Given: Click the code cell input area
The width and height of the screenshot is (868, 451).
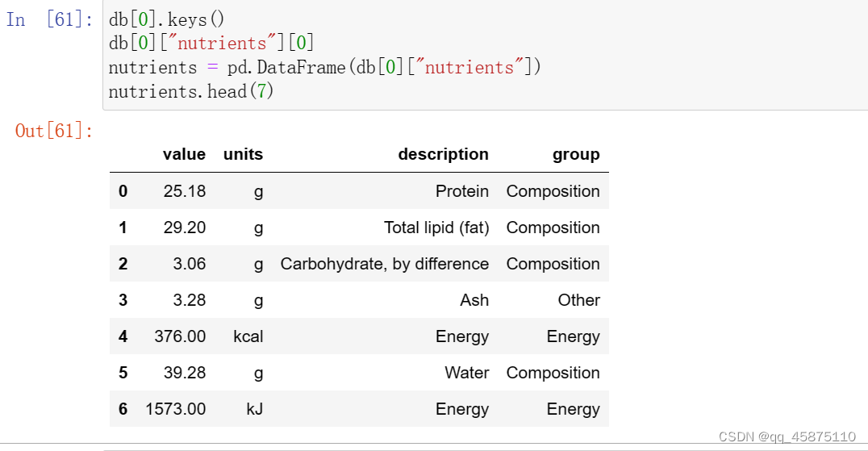Looking at the screenshot, I should coord(484,55).
